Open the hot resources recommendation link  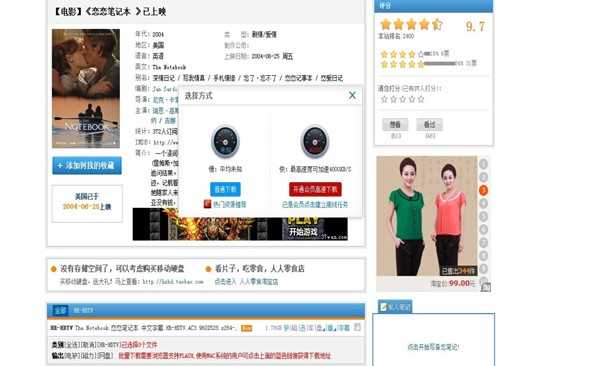point(230,204)
